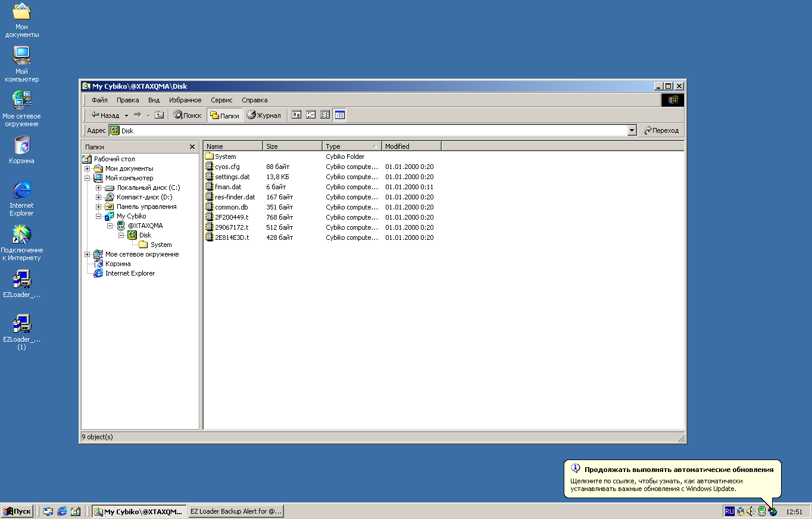Click the Переход go button

661,130
